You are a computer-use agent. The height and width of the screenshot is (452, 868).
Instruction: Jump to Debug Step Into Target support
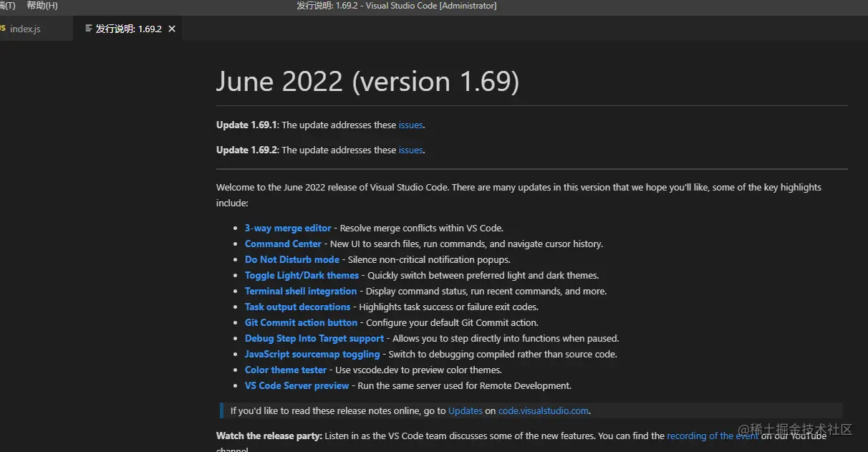[314, 339]
